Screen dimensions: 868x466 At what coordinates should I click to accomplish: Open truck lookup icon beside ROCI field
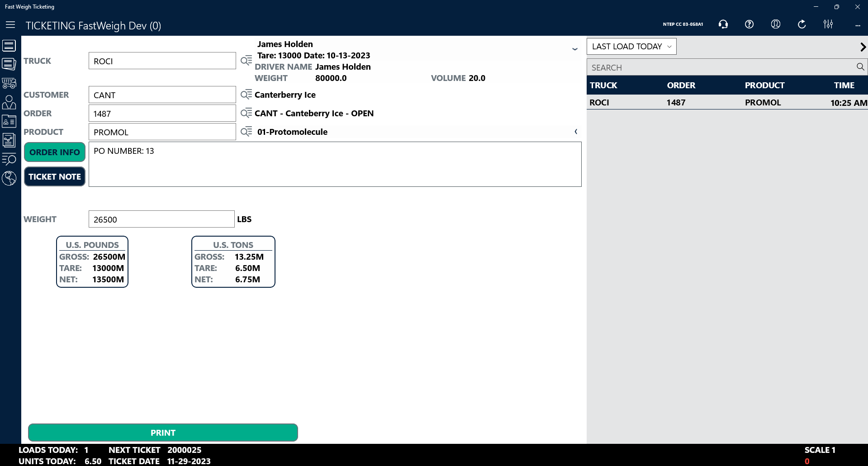(x=246, y=61)
